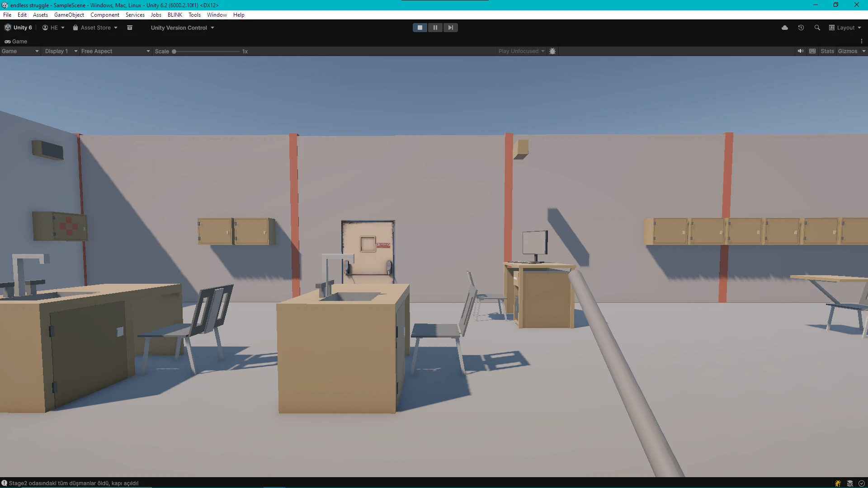
Task: Click the debug mode bug icon in status bar
Action: click(838, 483)
